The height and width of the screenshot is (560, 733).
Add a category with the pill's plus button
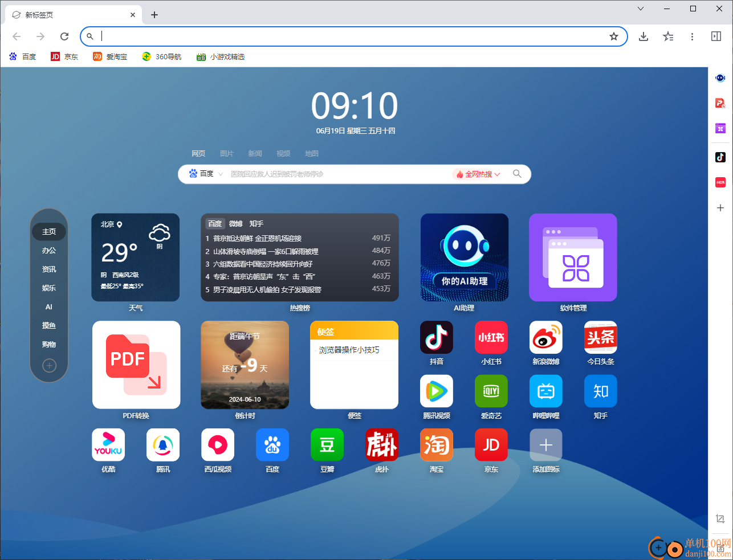tap(50, 365)
